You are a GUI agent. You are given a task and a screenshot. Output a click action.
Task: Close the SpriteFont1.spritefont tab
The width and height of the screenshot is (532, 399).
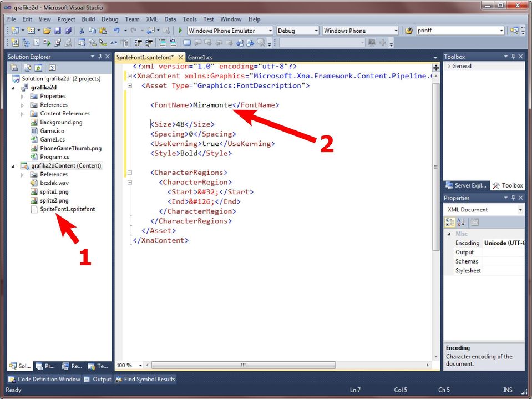tap(180, 57)
